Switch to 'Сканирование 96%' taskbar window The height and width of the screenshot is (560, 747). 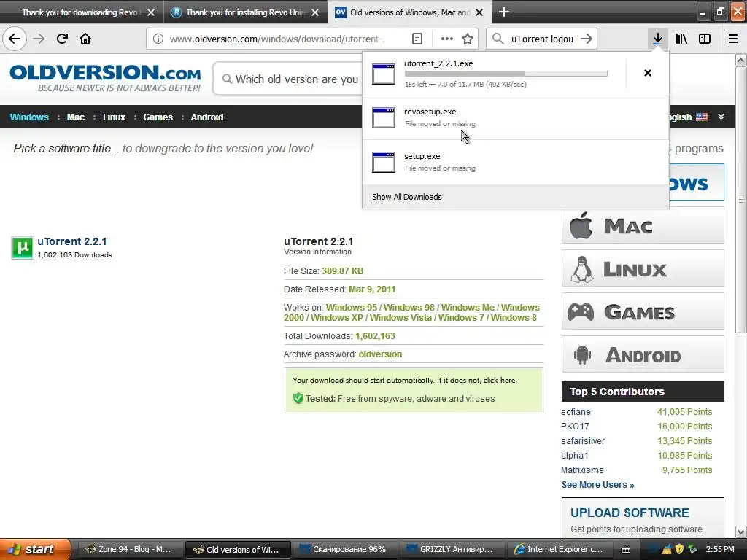click(344, 549)
